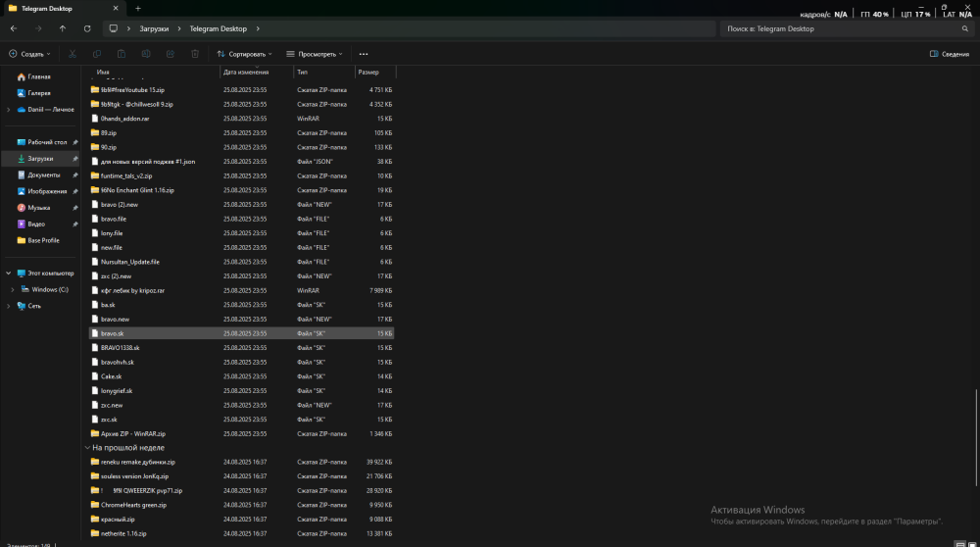Open Галерея in navigation pane
The height and width of the screenshot is (547, 980).
(39, 93)
